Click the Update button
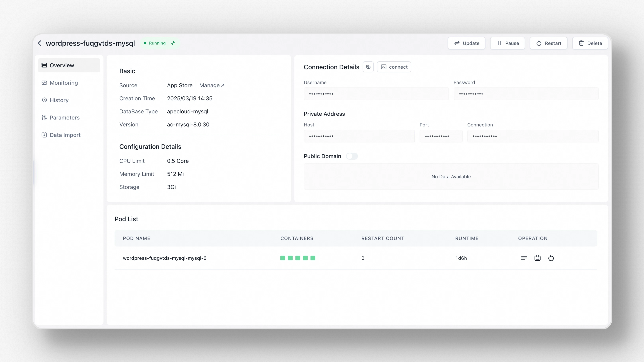 point(466,43)
